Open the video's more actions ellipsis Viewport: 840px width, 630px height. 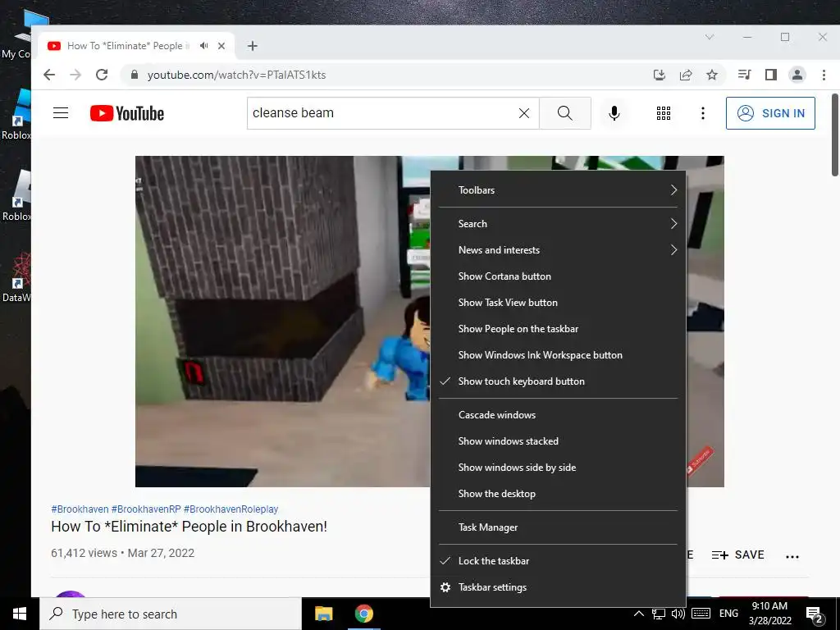coord(792,556)
